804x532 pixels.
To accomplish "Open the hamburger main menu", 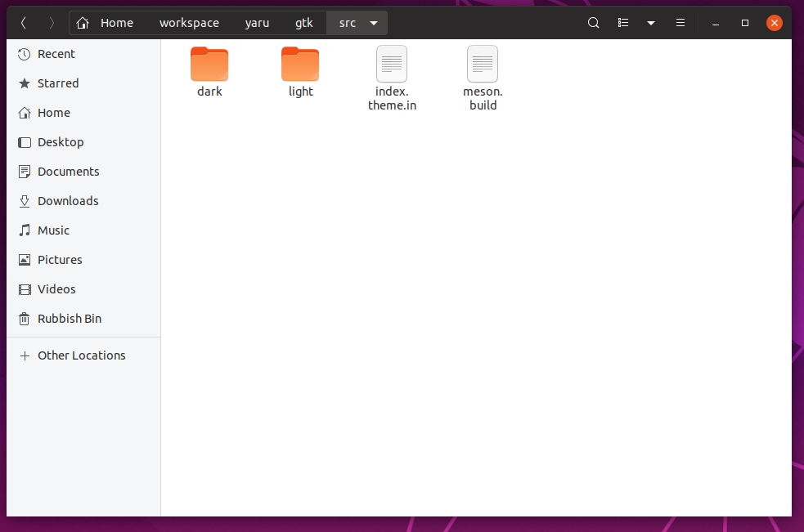I will click(x=680, y=23).
